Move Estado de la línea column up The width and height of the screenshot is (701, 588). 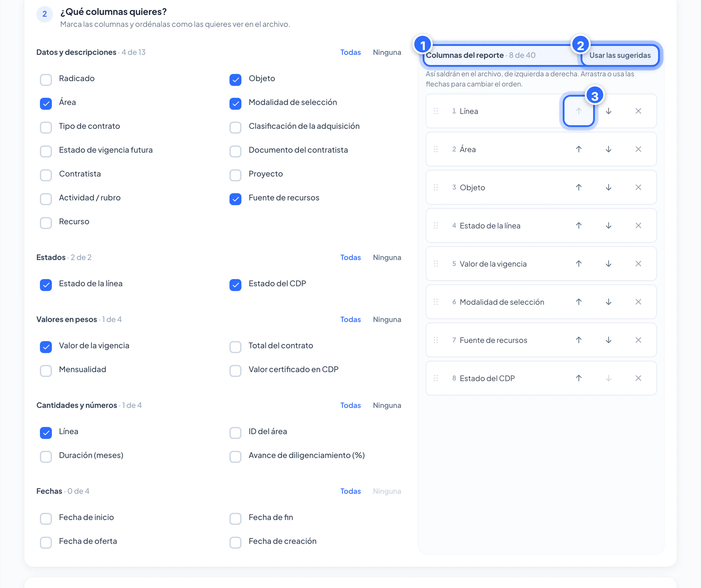point(579,226)
